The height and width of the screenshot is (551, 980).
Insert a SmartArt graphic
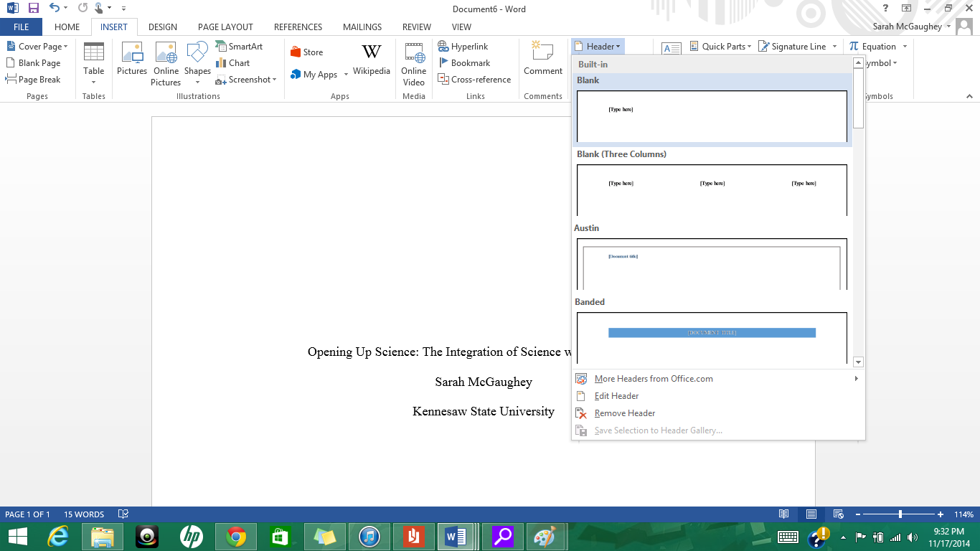(x=239, y=47)
